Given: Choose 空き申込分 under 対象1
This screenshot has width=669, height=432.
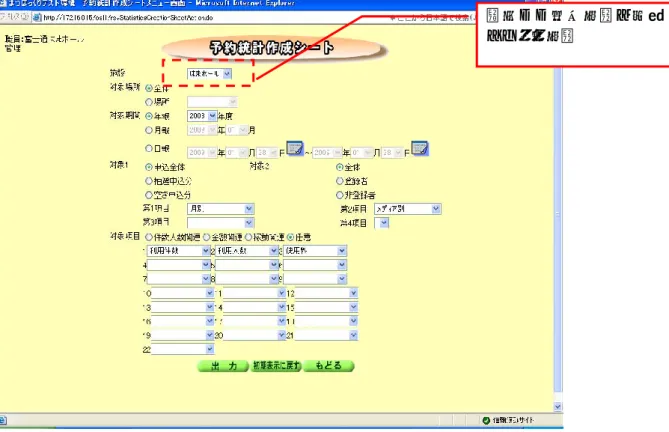Looking at the screenshot, I should 149,195.
